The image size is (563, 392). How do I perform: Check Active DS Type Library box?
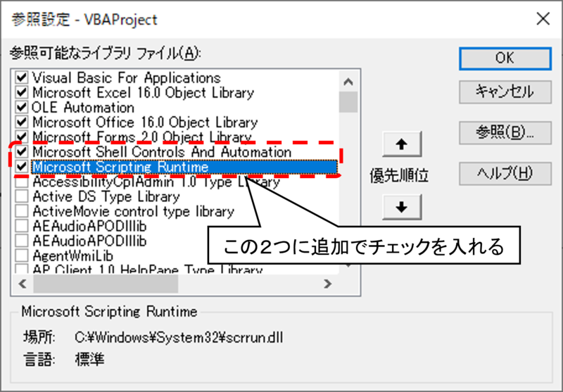click(22, 196)
